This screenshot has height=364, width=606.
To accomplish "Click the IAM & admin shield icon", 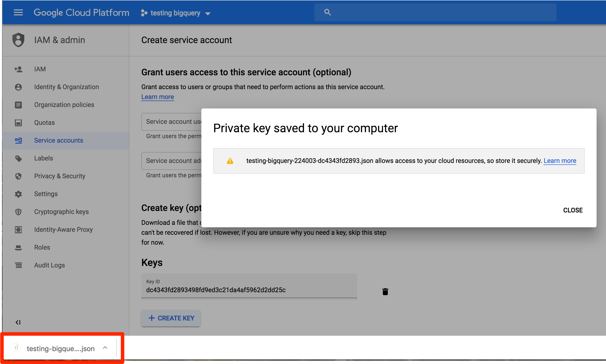I will tap(18, 40).
